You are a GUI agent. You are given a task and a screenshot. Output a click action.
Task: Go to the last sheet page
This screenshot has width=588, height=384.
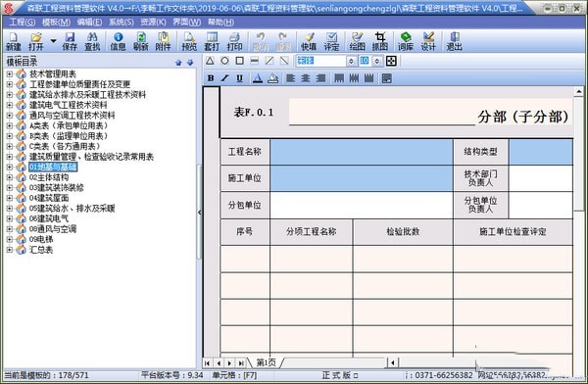241,363
